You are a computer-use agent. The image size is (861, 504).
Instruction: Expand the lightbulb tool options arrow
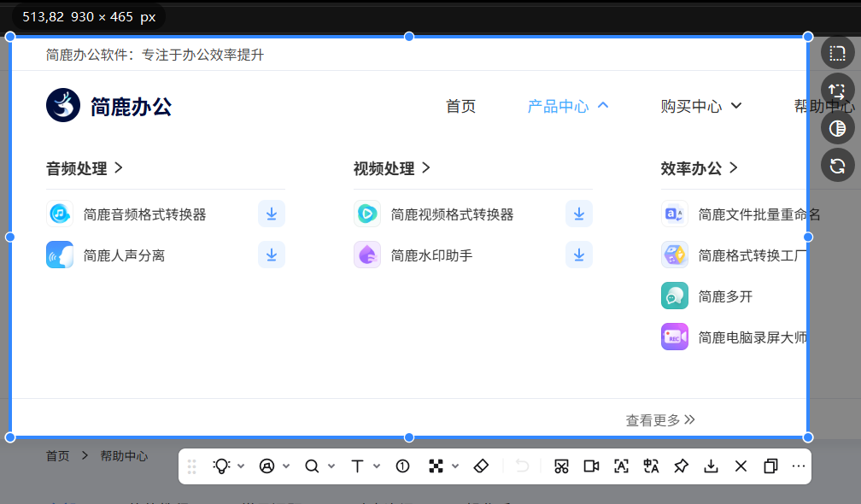coord(241,466)
